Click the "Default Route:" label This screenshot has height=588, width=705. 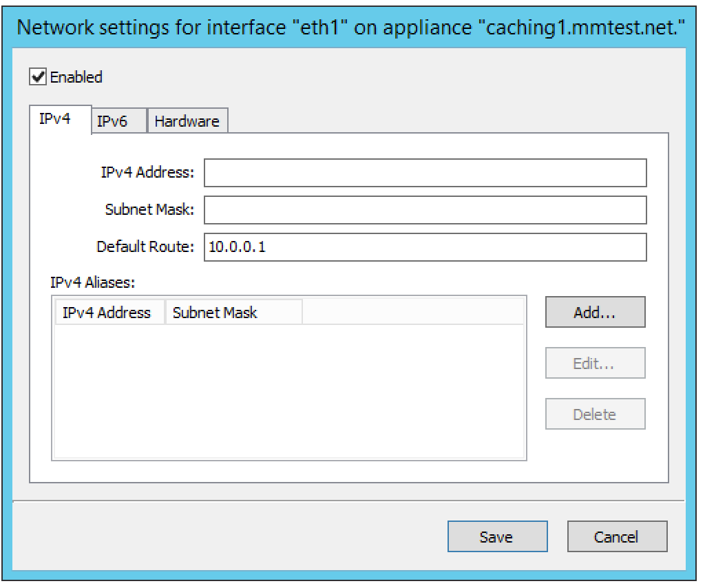coord(145,247)
